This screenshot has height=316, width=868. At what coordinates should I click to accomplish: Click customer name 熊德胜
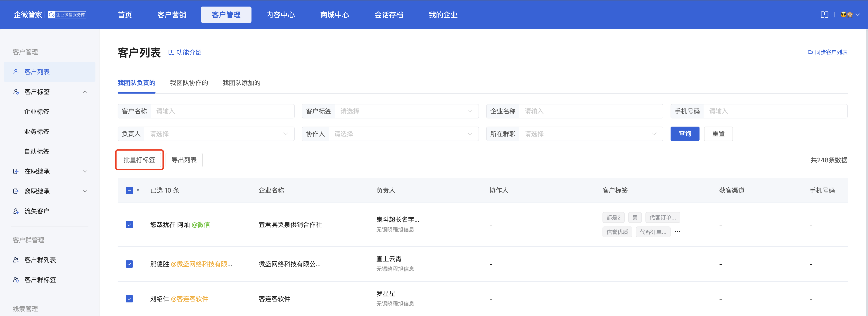(159, 264)
